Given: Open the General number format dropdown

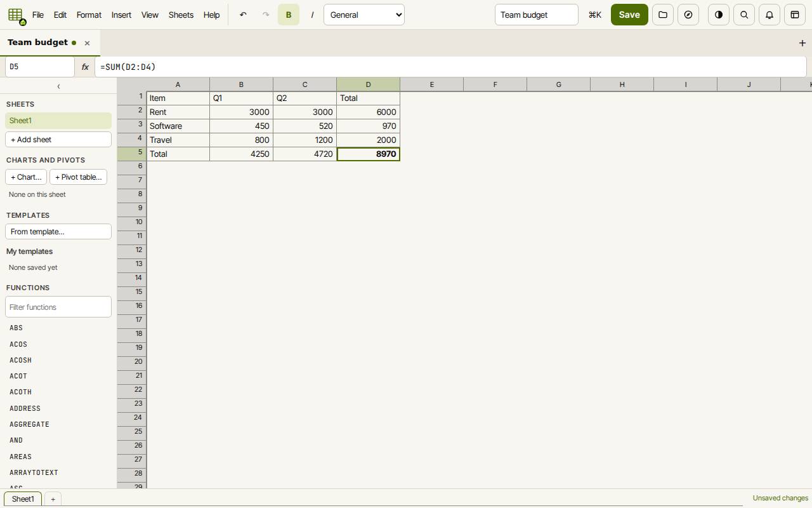Looking at the screenshot, I should click(364, 15).
